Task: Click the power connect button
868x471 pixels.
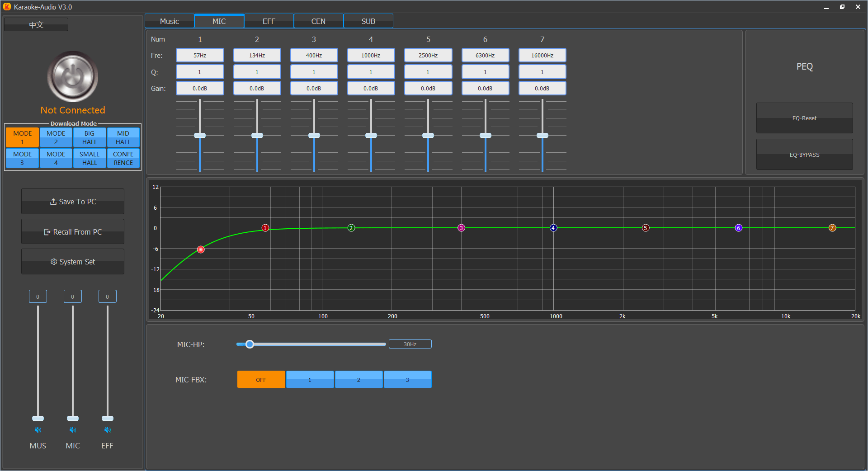Action: [73, 77]
